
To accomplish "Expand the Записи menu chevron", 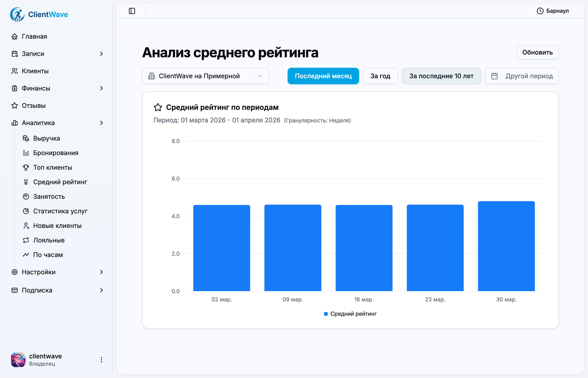I will click(x=101, y=54).
